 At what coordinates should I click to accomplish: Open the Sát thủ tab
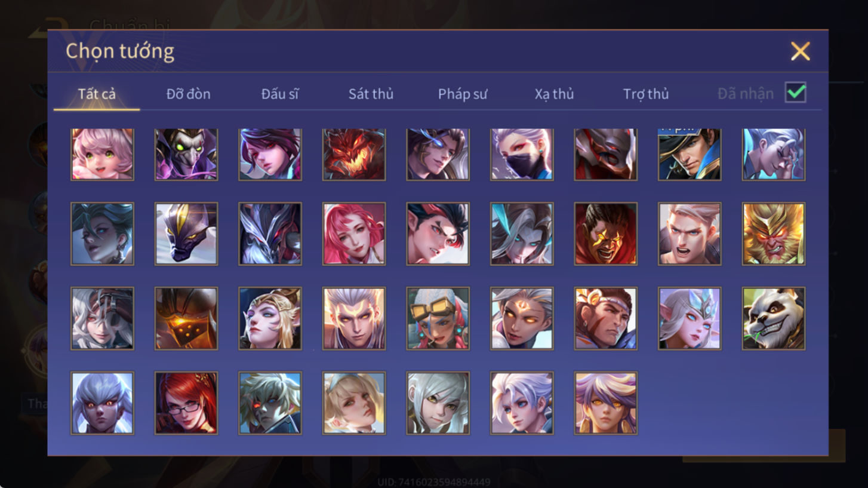(371, 94)
